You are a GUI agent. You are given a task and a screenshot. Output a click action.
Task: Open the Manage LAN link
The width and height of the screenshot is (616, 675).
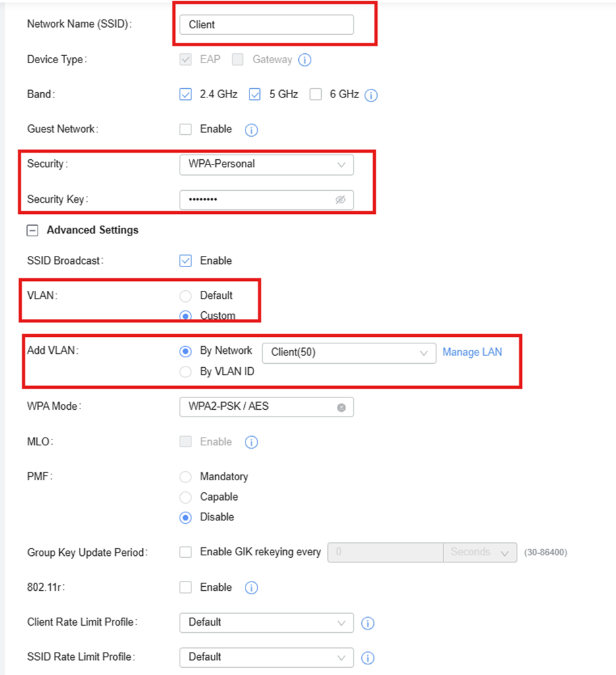pos(472,352)
